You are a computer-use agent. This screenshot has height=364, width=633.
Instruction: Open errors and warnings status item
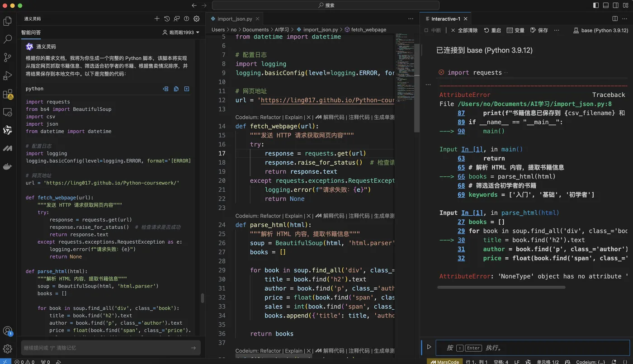24,361
